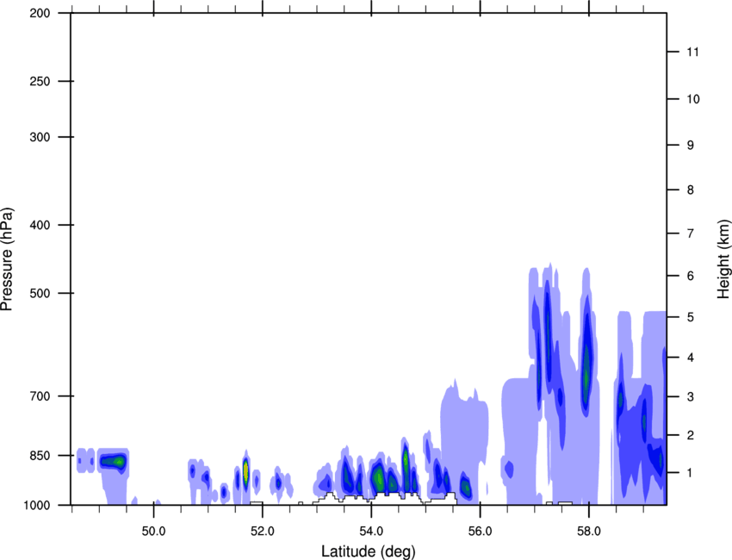Select the 200 pressure tick label
This screenshot has width=732, height=560.
tap(40, 13)
